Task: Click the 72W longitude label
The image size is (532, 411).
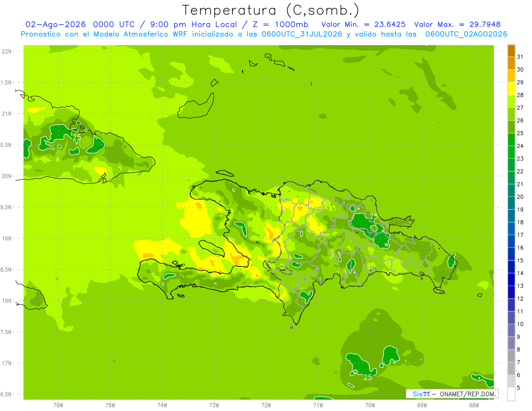Action: (266, 405)
